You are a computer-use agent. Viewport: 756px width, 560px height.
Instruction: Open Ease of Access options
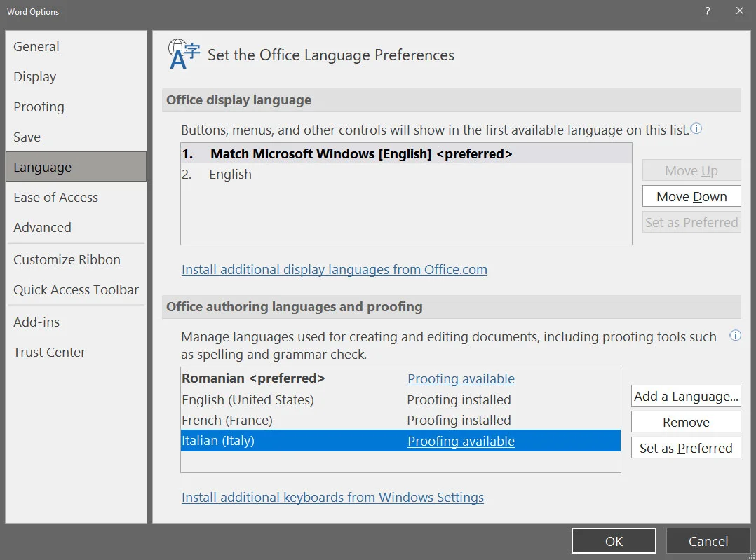pos(76,198)
